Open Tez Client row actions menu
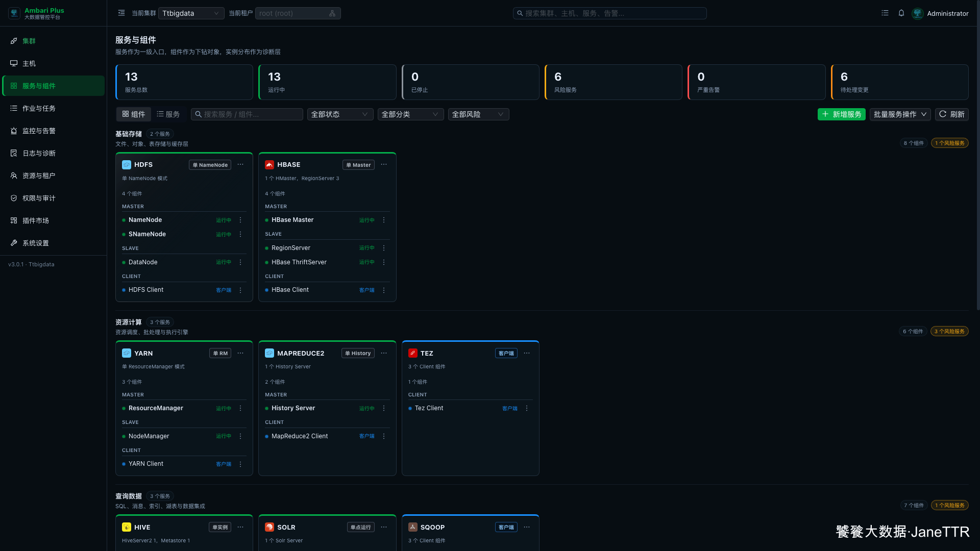The width and height of the screenshot is (980, 551). click(x=527, y=408)
